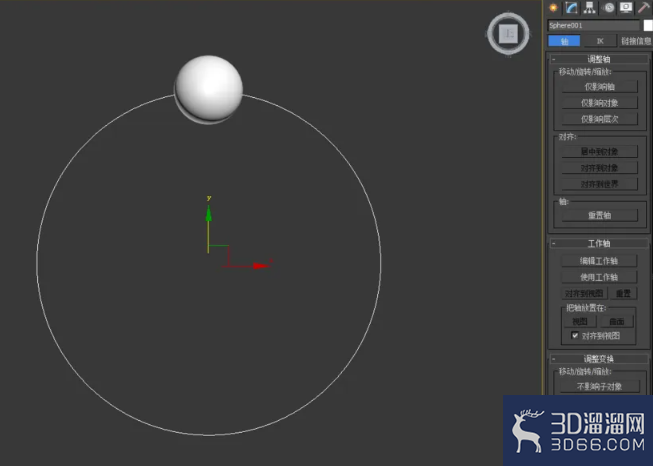The image size is (653, 466).
Task: Open the Motion command panel tab
Action: pyautogui.click(x=609, y=7)
